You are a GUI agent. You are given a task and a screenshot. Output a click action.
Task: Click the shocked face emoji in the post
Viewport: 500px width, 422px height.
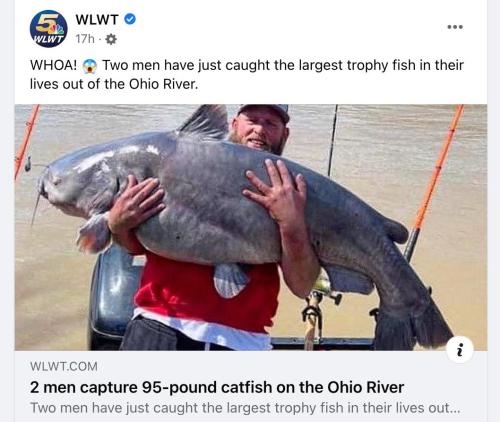click(x=89, y=66)
